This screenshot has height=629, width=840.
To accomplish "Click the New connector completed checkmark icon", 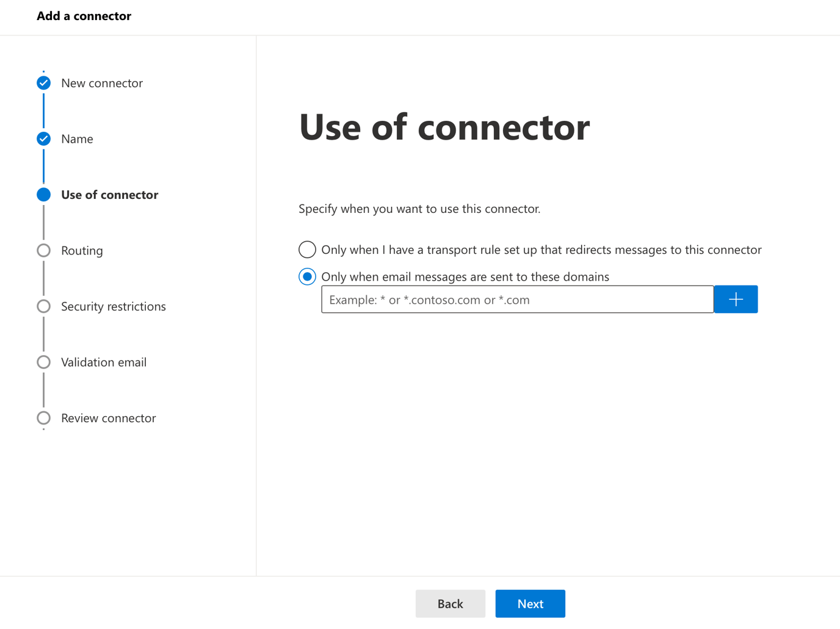I will tap(43, 82).
